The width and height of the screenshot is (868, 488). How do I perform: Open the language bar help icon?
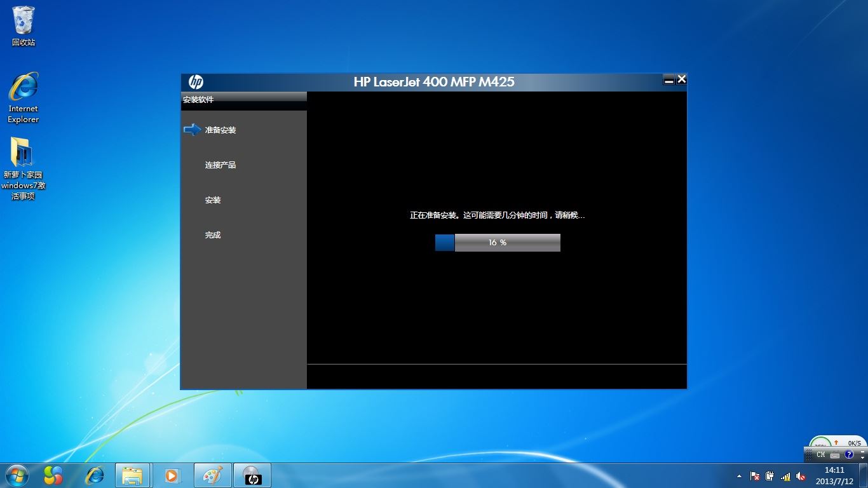click(x=849, y=454)
